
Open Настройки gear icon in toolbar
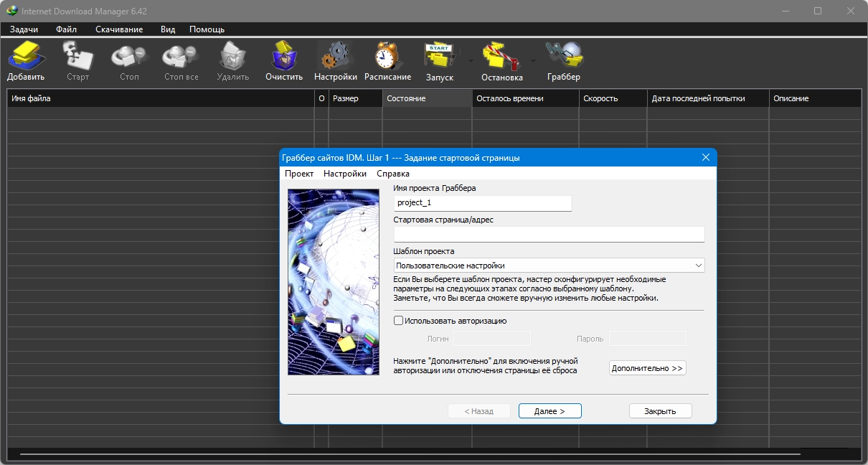click(335, 56)
